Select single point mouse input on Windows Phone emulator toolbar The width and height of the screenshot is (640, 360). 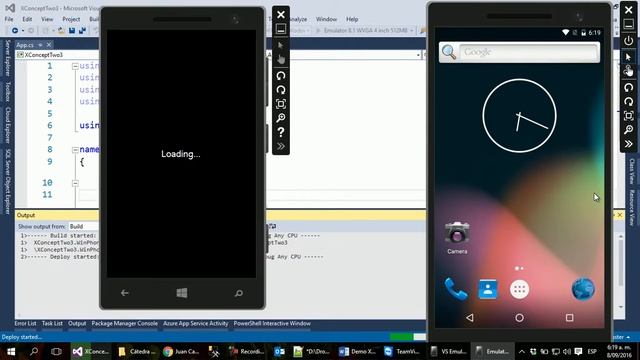[280, 45]
